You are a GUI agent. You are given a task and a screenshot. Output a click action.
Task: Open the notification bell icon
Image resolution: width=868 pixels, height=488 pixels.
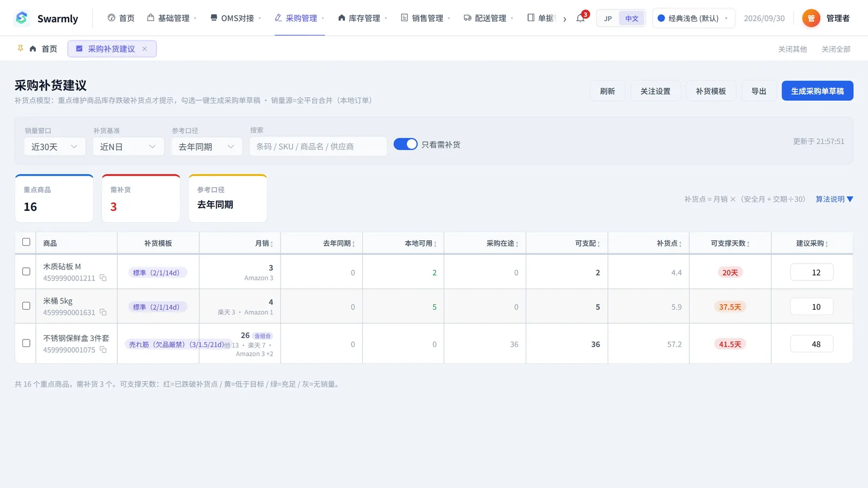click(x=580, y=18)
